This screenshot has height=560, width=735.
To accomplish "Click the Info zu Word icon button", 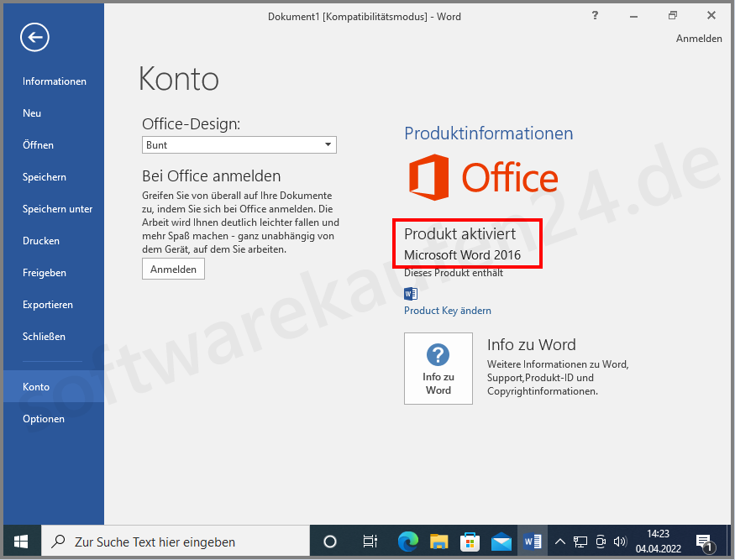I will pyautogui.click(x=438, y=369).
